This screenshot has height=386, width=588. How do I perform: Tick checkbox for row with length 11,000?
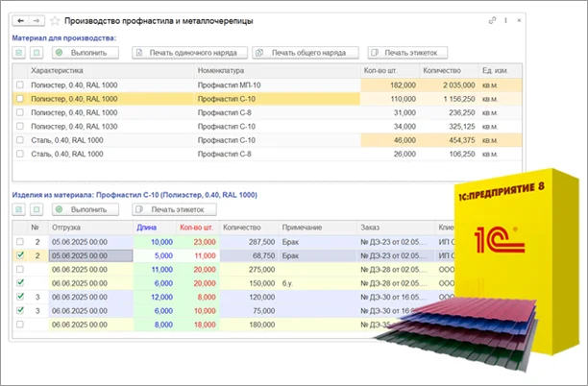[20, 269]
